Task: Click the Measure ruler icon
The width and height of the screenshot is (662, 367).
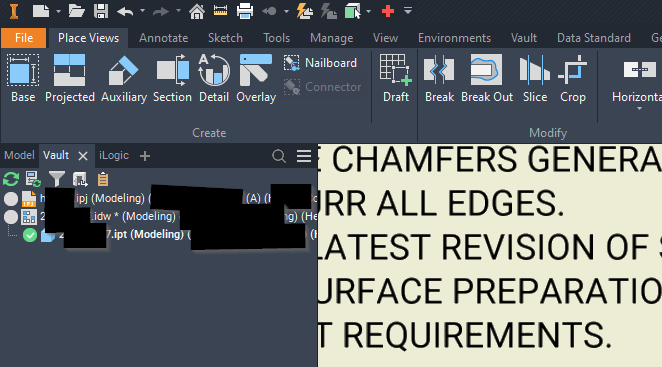Action: click(220, 11)
